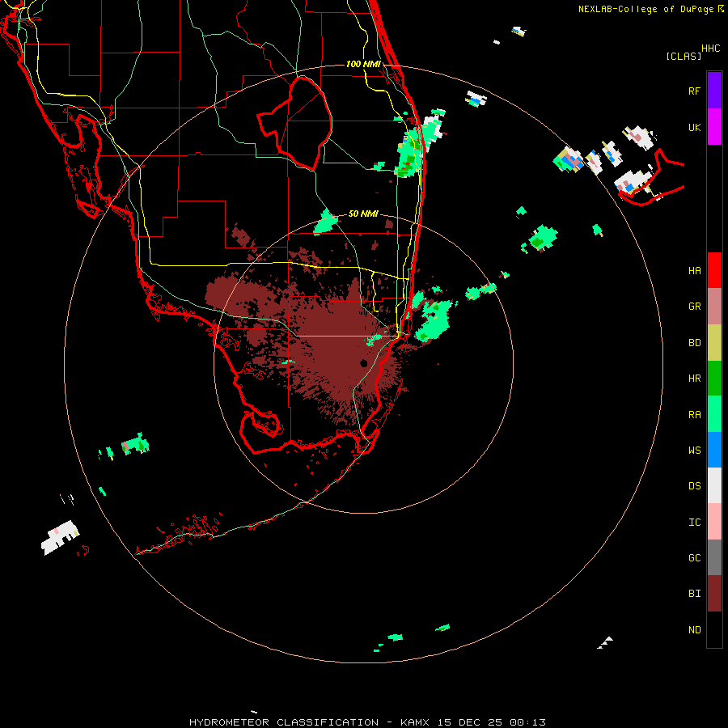Click the '100 NMI' range ring label
The image size is (728, 728).
coord(363,64)
